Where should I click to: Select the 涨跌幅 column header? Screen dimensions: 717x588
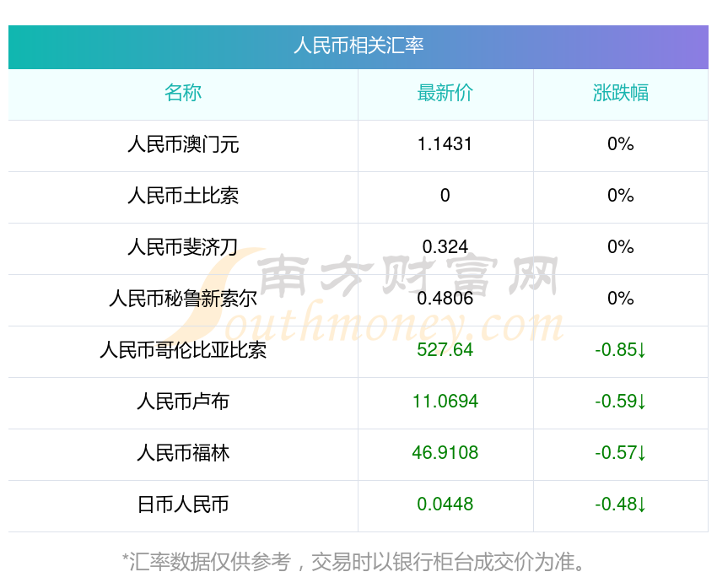620,93
